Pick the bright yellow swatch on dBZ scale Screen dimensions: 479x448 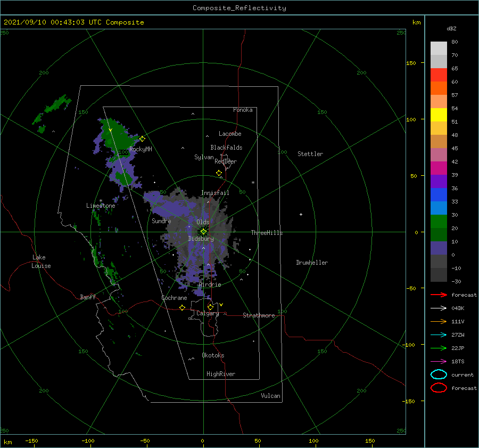point(439,115)
